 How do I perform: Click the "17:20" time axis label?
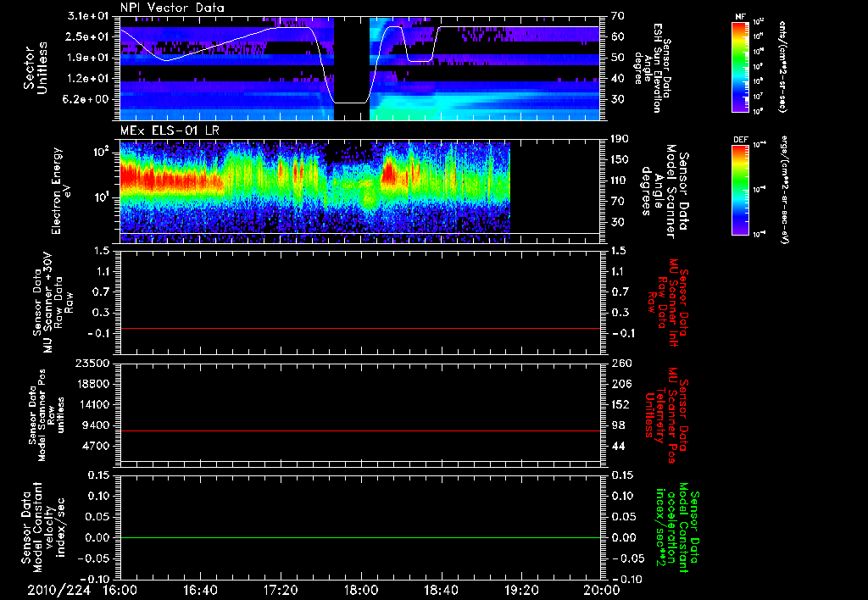pyautogui.click(x=281, y=591)
